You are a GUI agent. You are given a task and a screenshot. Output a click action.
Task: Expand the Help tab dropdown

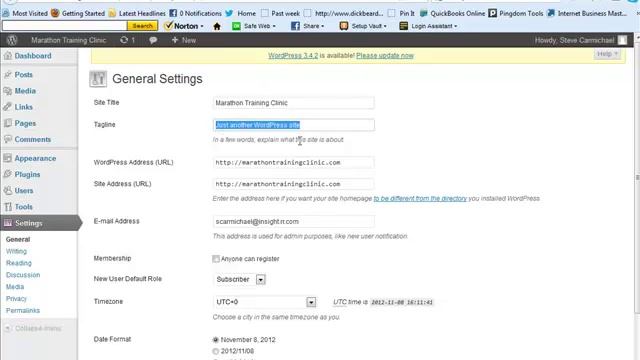point(607,54)
